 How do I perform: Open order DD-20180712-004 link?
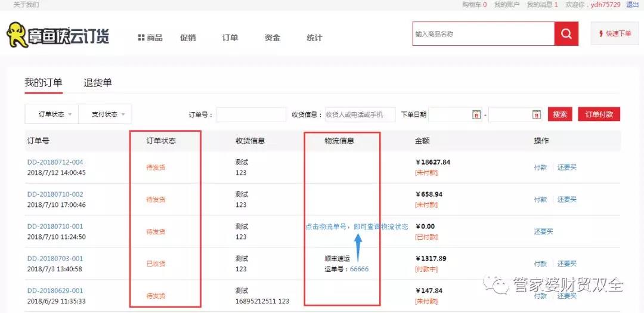tap(55, 162)
